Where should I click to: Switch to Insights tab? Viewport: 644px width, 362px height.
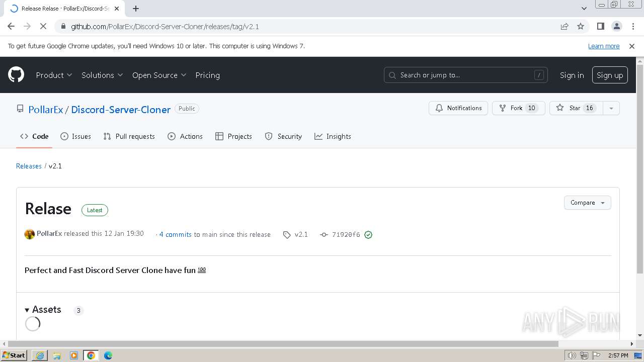tap(333, 136)
